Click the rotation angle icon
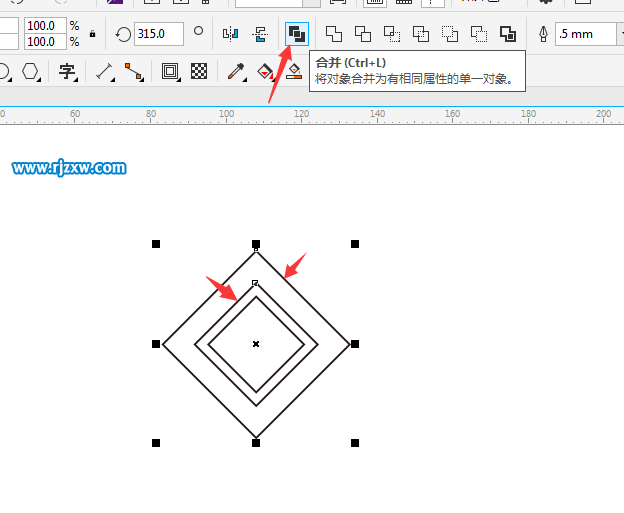 [x=123, y=34]
